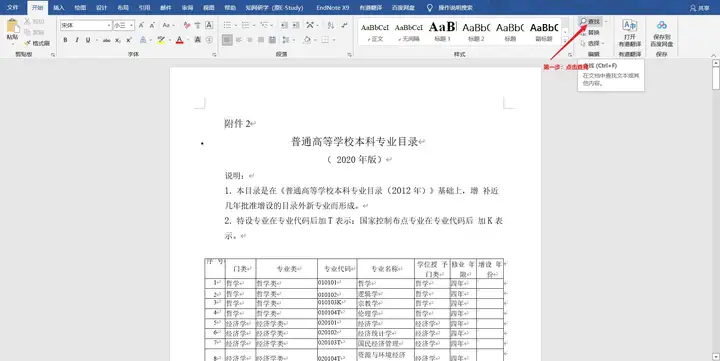This screenshot has width=720, height=361.
Task: Switch to the Review (审阅) tab
Action: click(187, 8)
